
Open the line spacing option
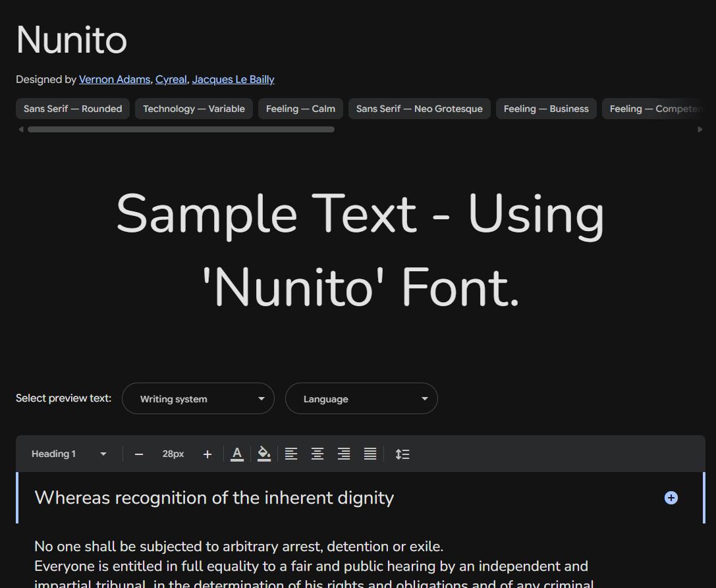402,454
